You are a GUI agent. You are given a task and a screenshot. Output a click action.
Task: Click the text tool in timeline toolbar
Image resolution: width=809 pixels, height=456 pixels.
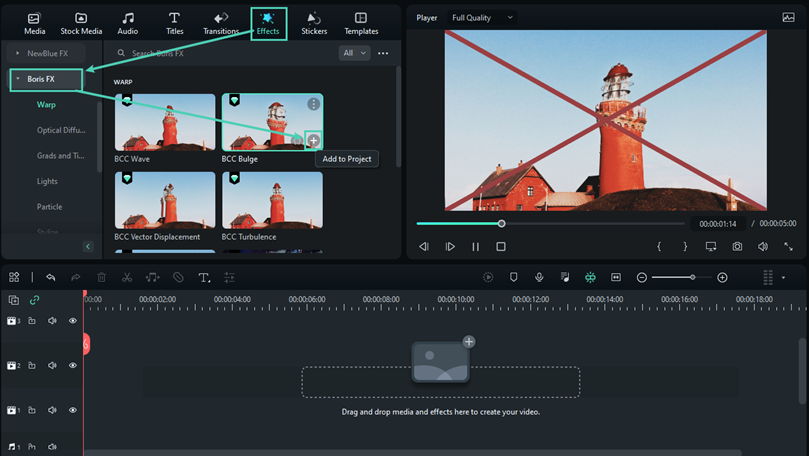pyautogui.click(x=204, y=277)
